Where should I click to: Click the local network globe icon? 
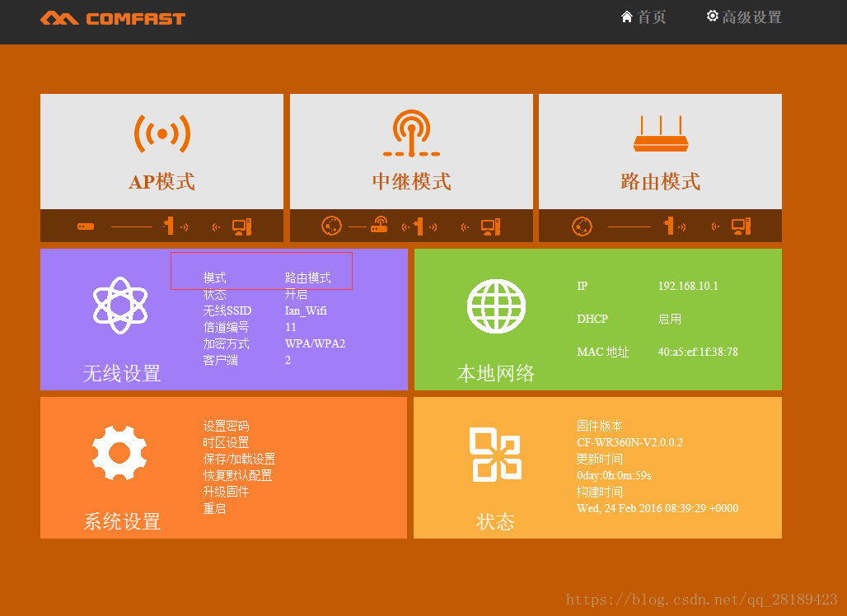pos(496,306)
